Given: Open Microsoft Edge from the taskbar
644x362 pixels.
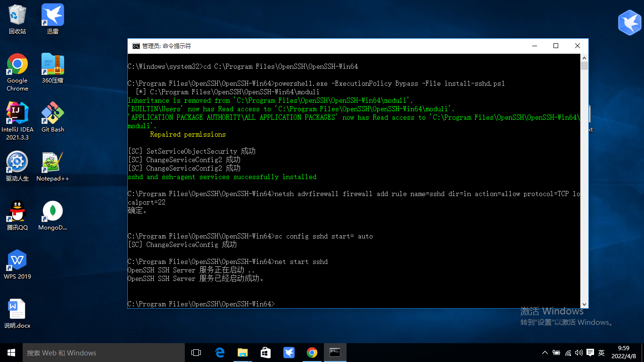Looking at the screenshot, I should tap(220, 353).
